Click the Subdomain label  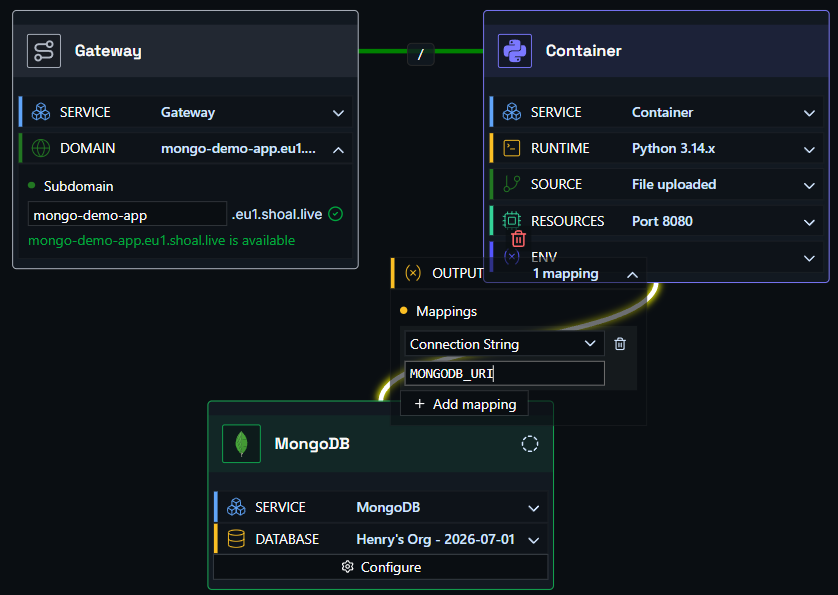click(79, 186)
